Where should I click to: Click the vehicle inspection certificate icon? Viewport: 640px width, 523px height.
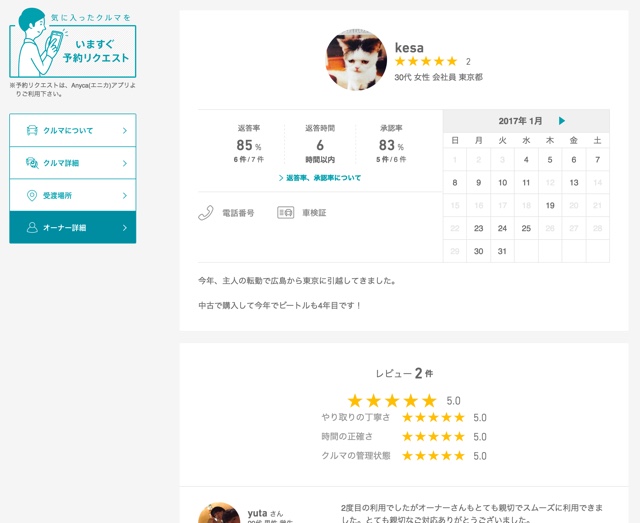point(286,212)
